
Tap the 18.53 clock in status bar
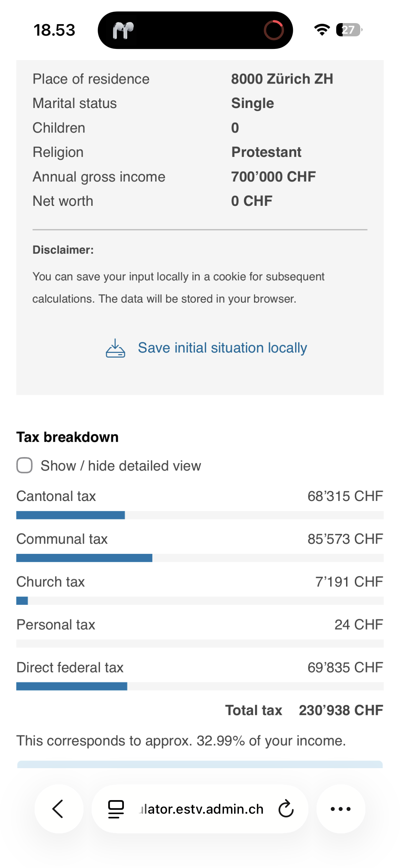(x=54, y=30)
